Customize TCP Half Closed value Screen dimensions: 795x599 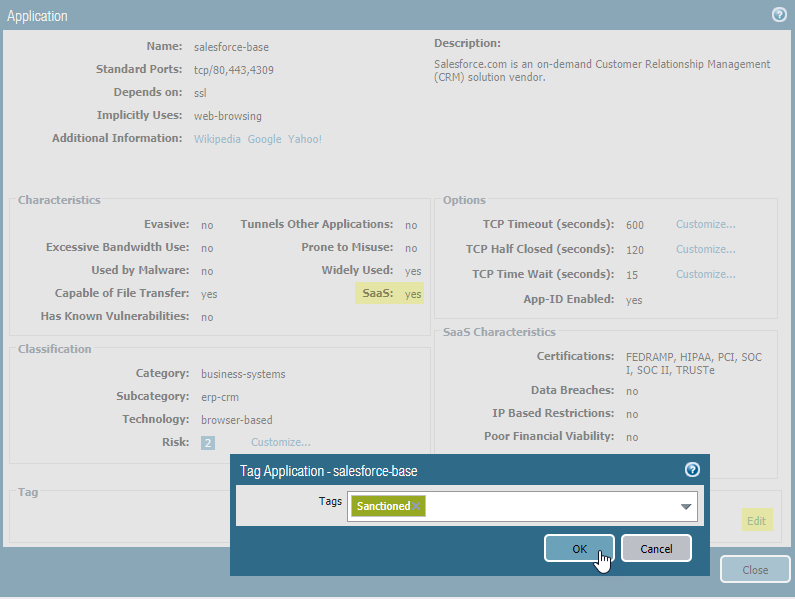click(x=705, y=249)
